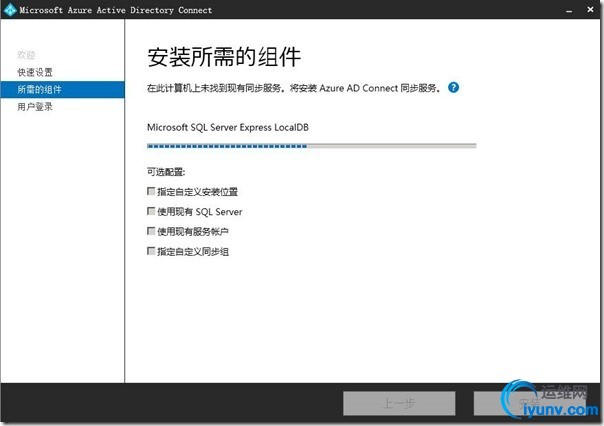Click the LocalDB installation progress bar
The height and width of the screenshot is (426, 604).
[312, 146]
